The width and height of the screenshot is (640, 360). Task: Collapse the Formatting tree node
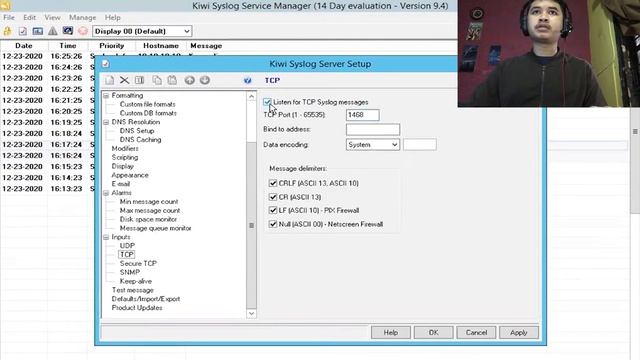click(x=106, y=96)
